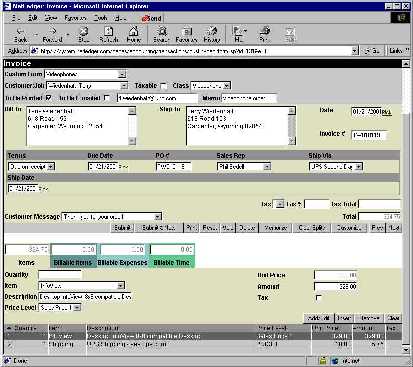The width and height of the screenshot is (413, 367).
Task: Expand the Customer:Job dropdown
Action: tap(124, 86)
